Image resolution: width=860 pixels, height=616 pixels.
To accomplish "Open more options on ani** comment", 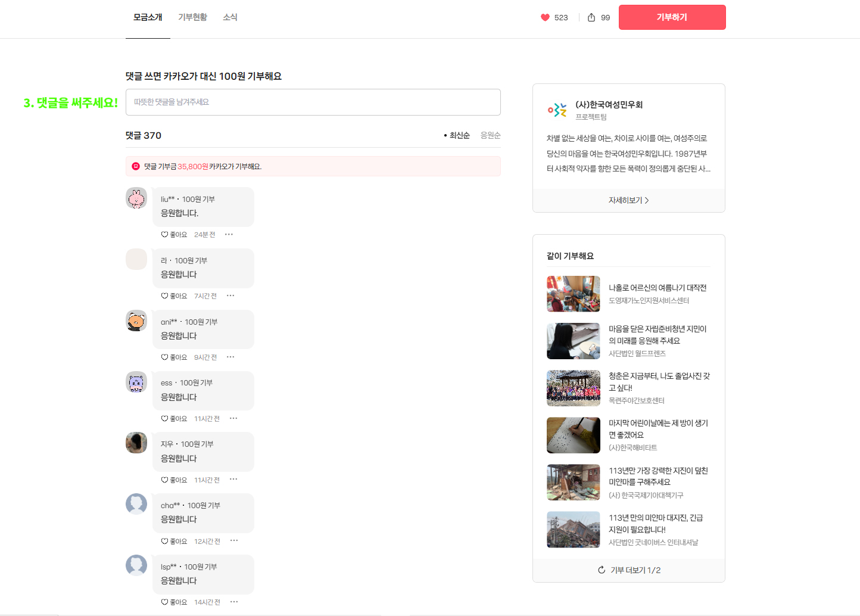I will (x=230, y=357).
